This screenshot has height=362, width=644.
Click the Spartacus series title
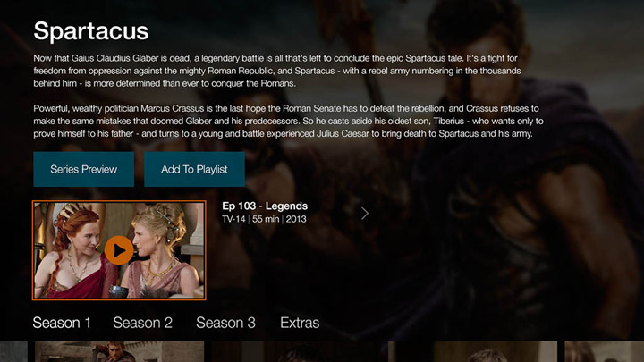coord(90,31)
